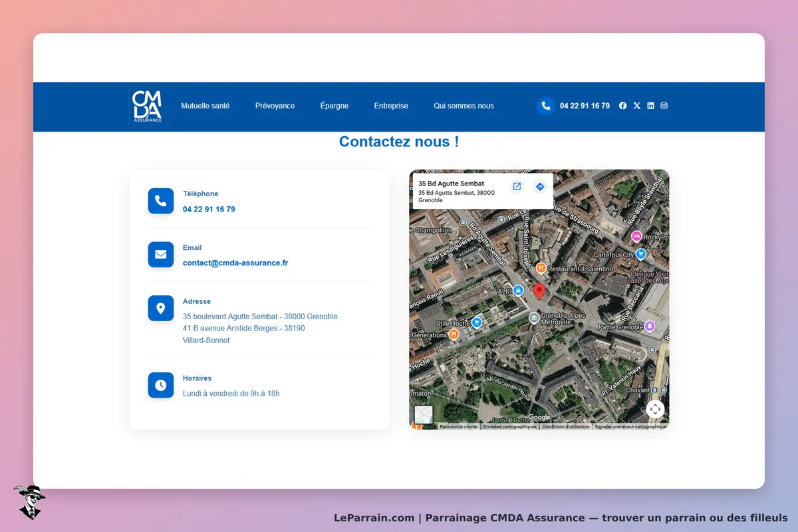Open the Épargne menu
The image size is (798, 532).
tap(334, 106)
